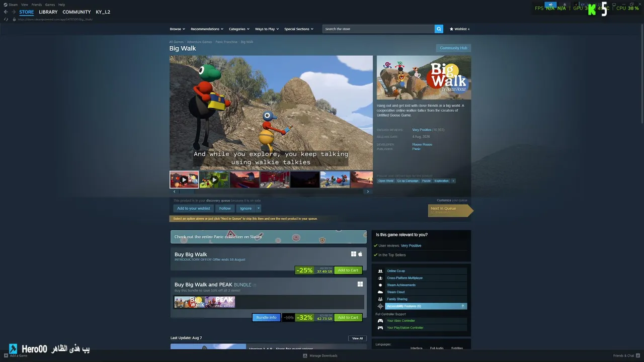This screenshot has height=362, width=644.
Task: Add Big Walk and PEAK bundle to cart
Action: click(348, 318)
